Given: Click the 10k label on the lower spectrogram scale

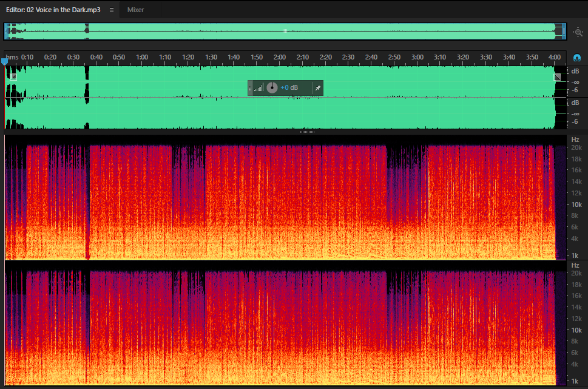Looking at the screenshot, I should [576, 331].
